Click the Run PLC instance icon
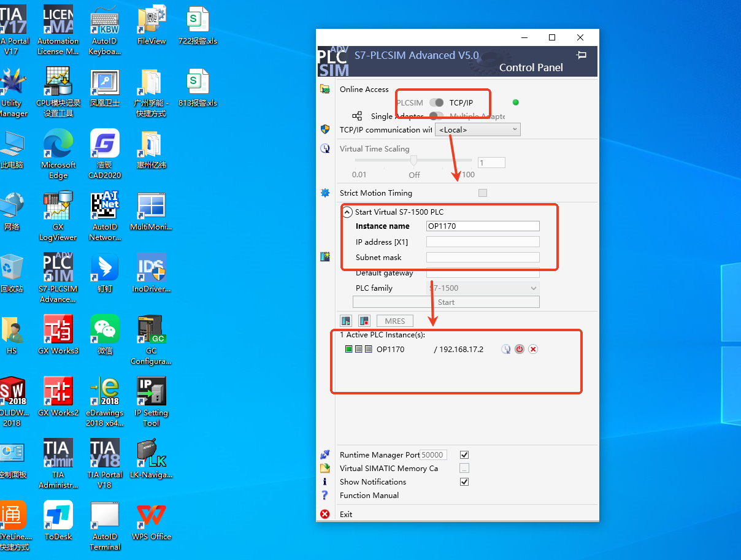Viewport: 741px width, 560px height. point(346,320)
